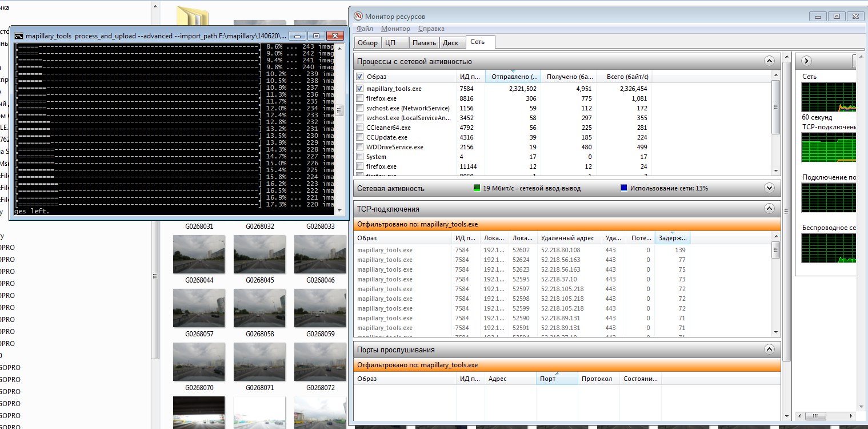Collapse the TCP-подключения section

769,209
